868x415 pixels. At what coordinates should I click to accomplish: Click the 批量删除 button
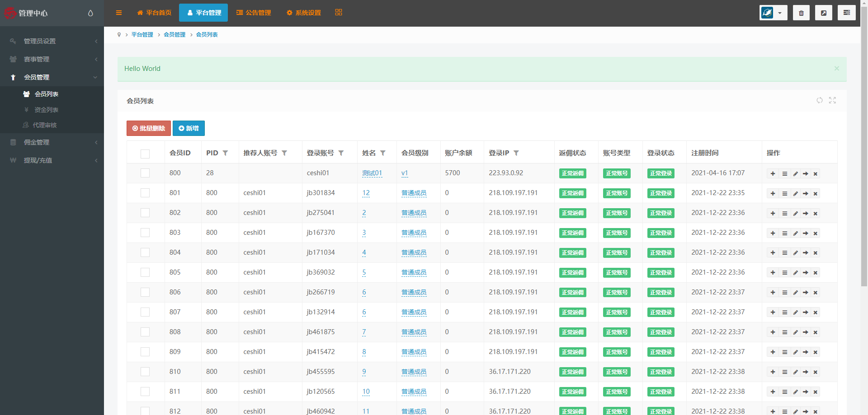(x=149, y=128)
